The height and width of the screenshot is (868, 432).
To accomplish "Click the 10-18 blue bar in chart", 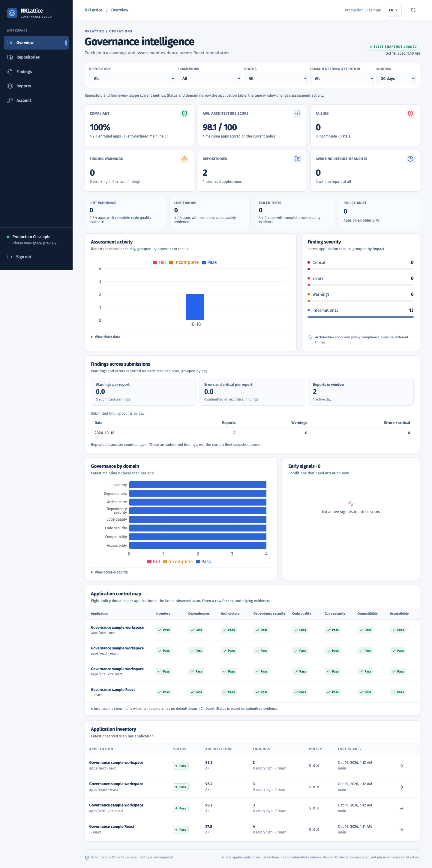I will point(195,307).
